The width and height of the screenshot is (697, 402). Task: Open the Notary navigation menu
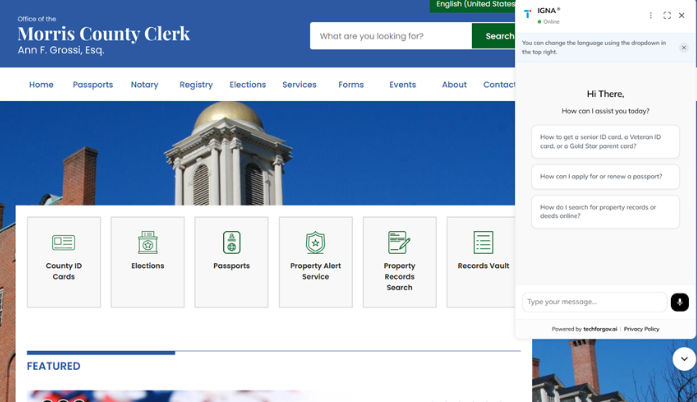(x=144, y=84)
